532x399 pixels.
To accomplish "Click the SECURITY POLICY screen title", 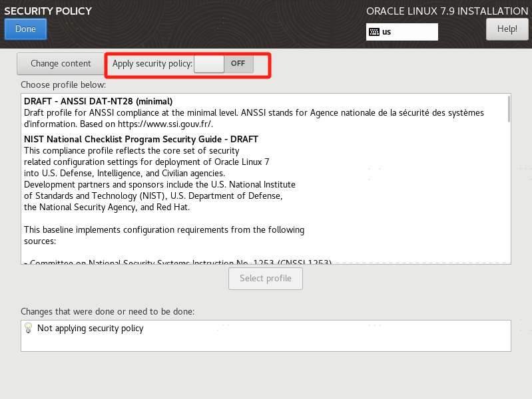I will 48,11.
